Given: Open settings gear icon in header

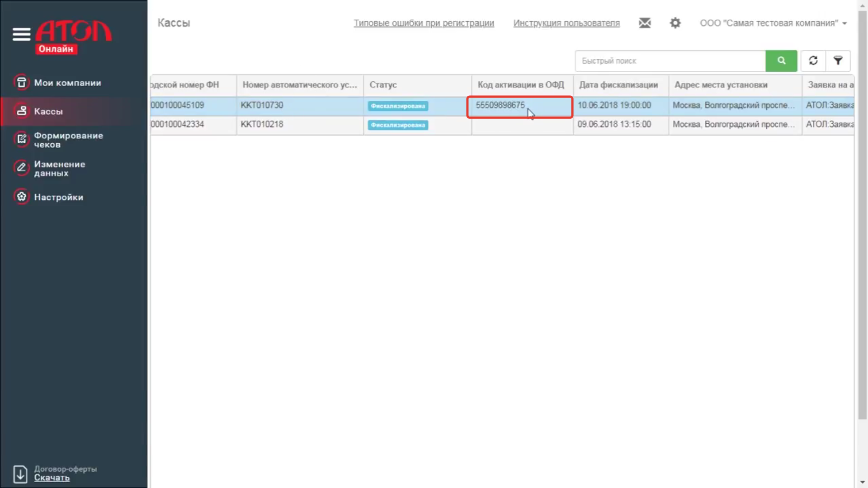Looking at the screenshot, I should click(x=675, y=23).
